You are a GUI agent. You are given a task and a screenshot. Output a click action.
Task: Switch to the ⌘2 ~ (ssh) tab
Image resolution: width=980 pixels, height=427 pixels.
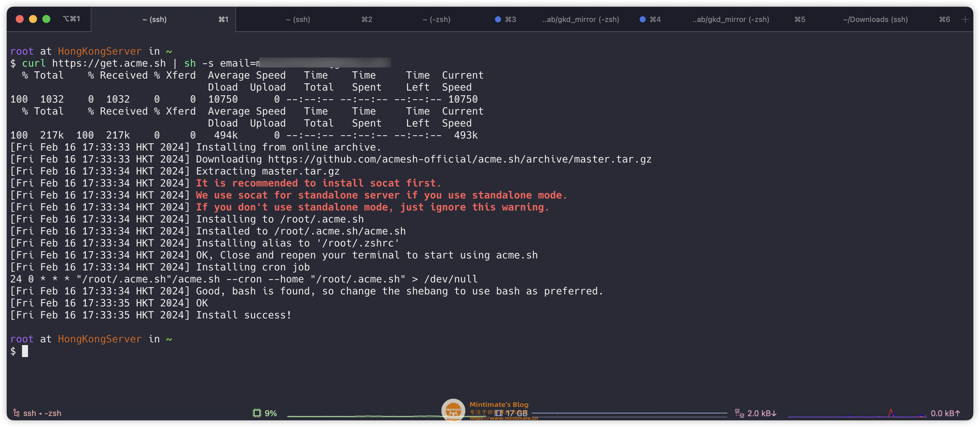pos(308,19)
